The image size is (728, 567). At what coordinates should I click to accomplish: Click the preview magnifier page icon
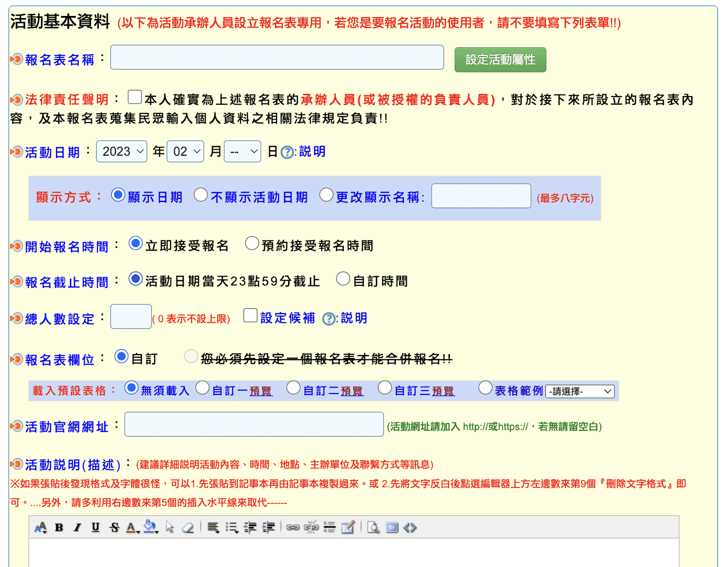374,527
